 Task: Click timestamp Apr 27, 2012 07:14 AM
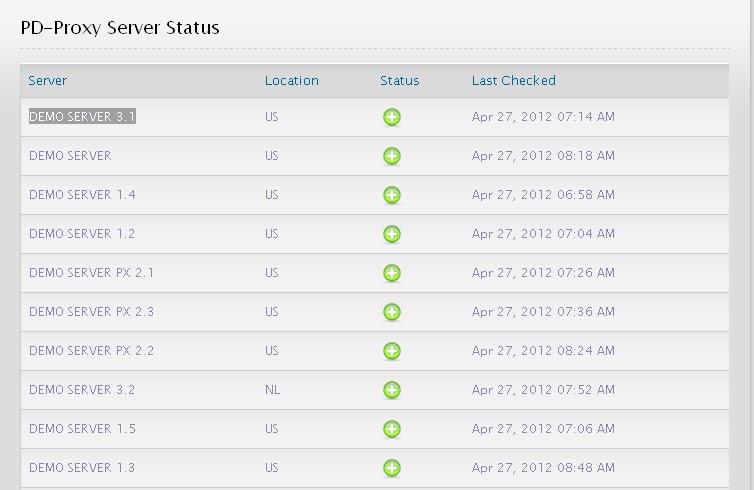tap(543, 117)
